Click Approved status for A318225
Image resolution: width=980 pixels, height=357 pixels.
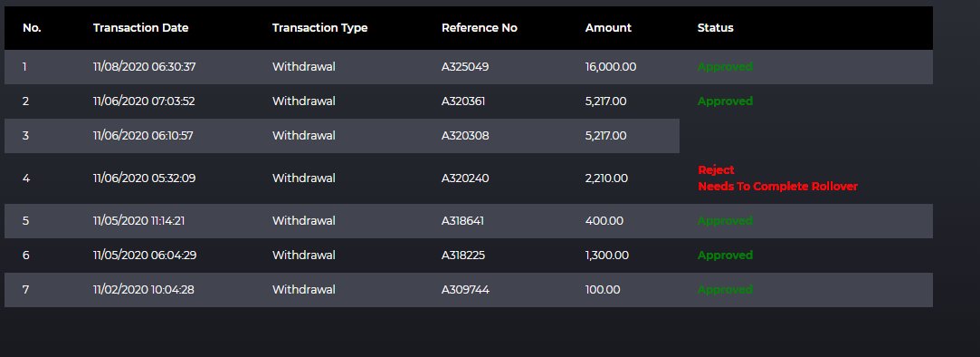coord(725,256)
